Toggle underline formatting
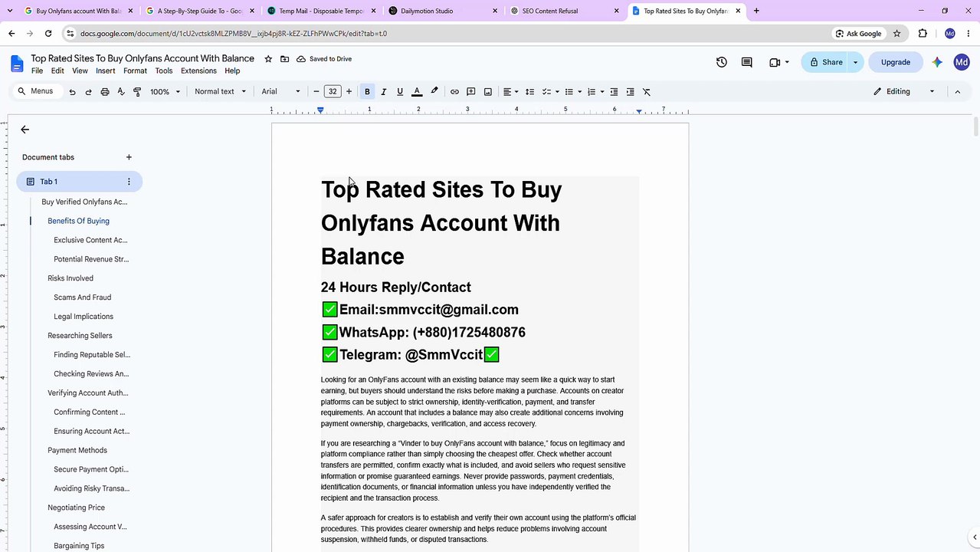This screenshot has height=552, width=980. (x=400, y=92)
